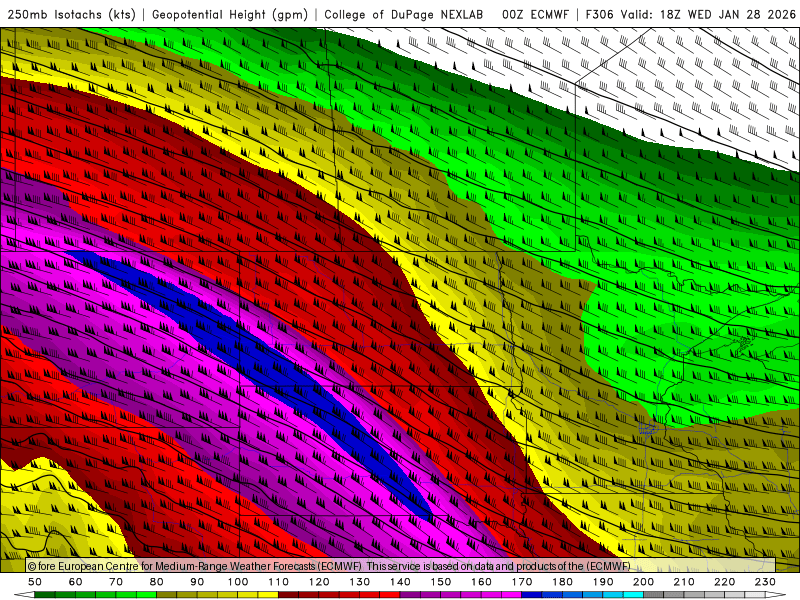Click the '180' color scale label
Image resolution: width=800 pixels, height=600 pixels.
point(562,582)
